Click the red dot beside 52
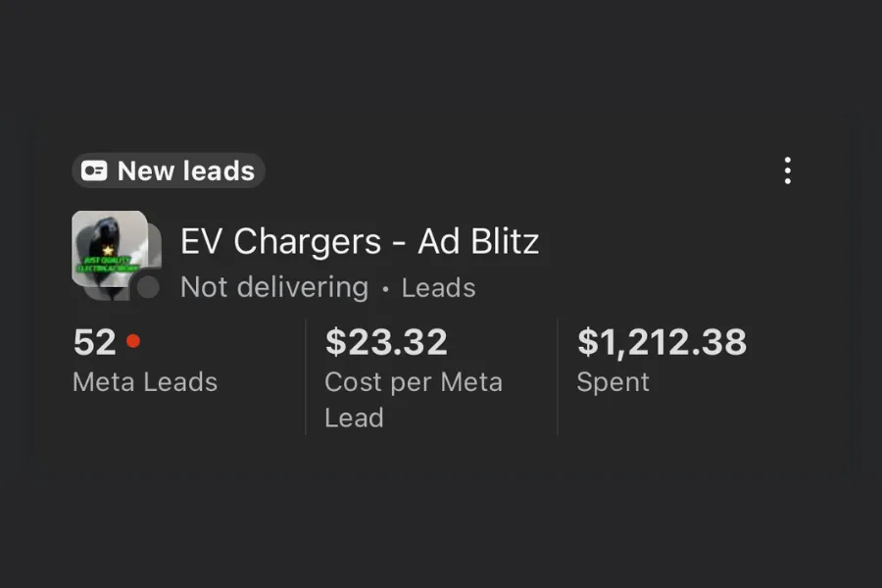Screen dimensions: 882x588 coord(133,341)
